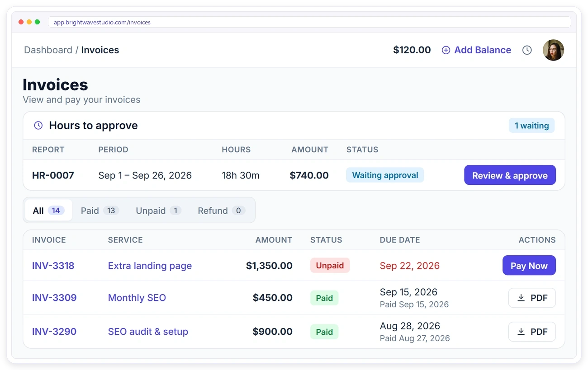Click the DUE DATE column header

click(400, 240)
